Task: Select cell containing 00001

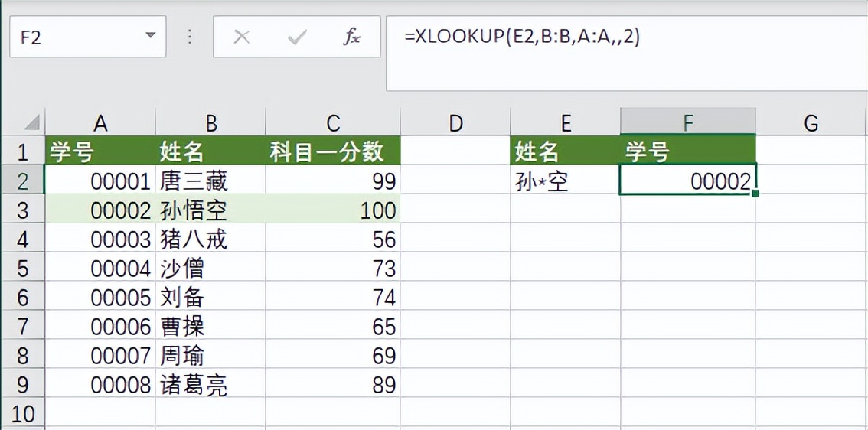Action: click(x=100, y=179)
